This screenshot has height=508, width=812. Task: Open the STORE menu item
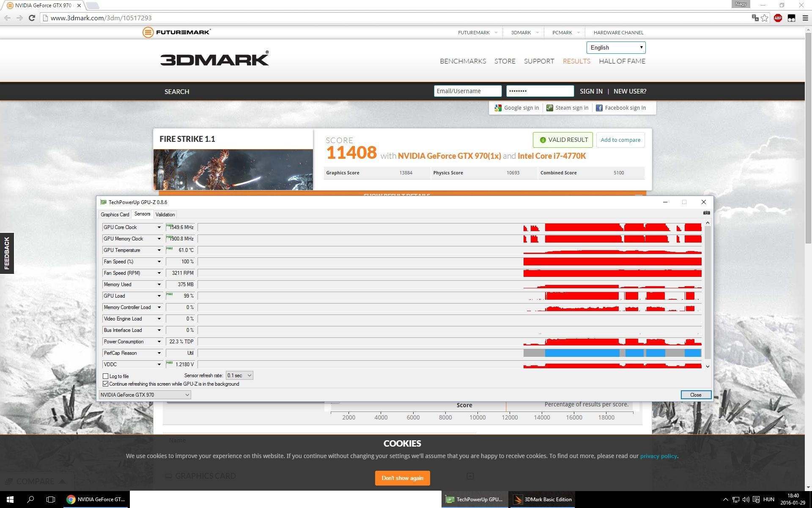pos(505,61)
